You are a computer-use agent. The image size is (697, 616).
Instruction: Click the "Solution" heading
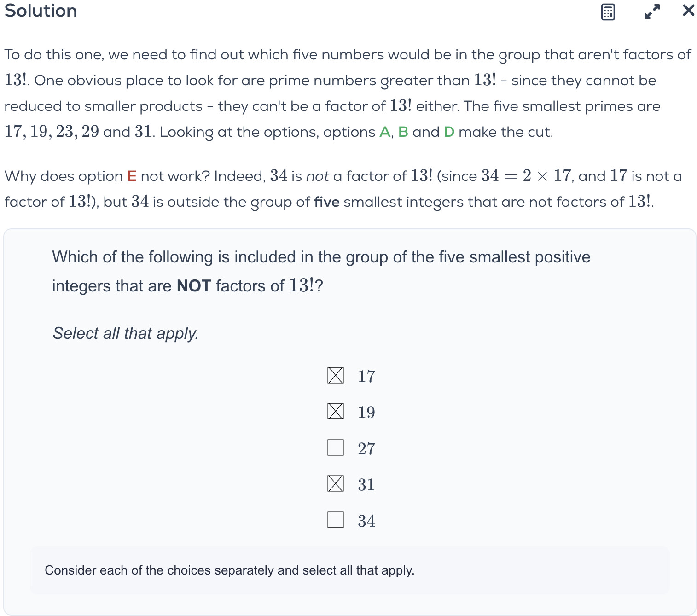click(41, 11)
